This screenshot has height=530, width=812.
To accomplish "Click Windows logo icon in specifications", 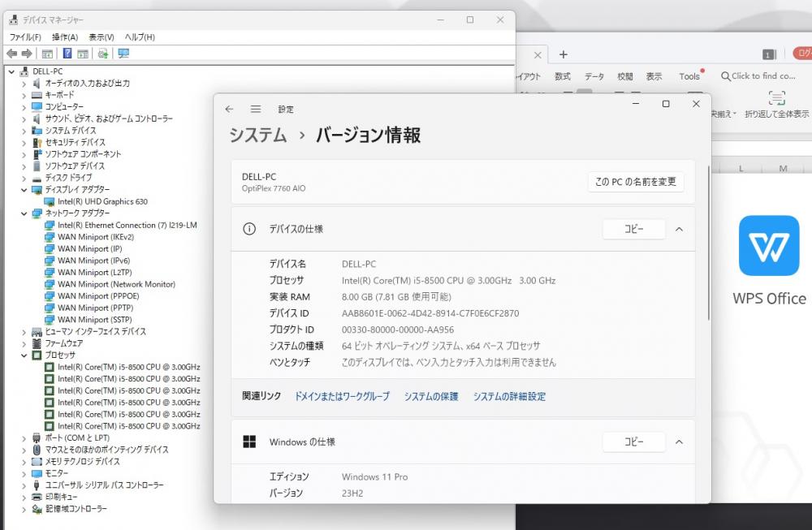I will pos(249,442).
